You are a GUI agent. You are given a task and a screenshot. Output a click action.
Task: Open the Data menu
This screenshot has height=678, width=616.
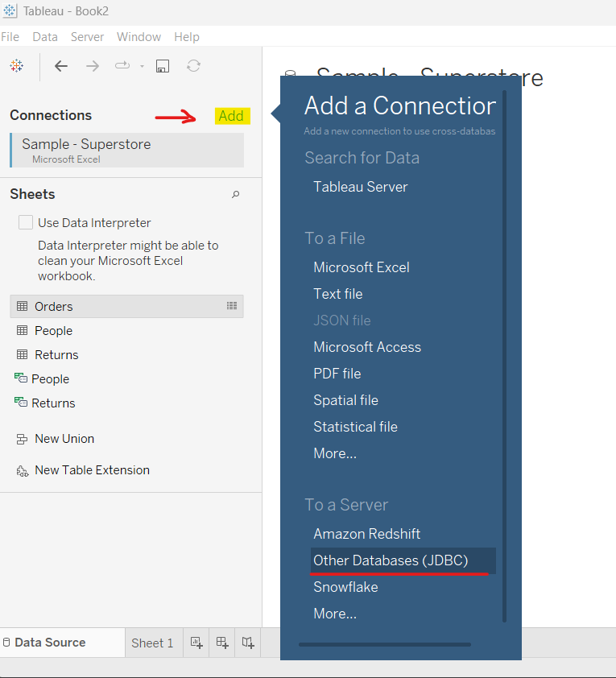pos(45,37)
